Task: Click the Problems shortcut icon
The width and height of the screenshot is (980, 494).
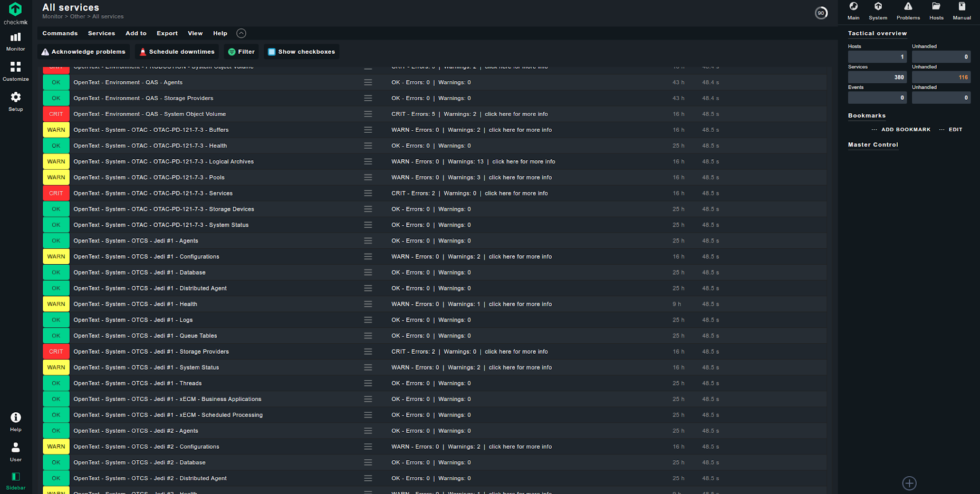Action: pos(908,11)
